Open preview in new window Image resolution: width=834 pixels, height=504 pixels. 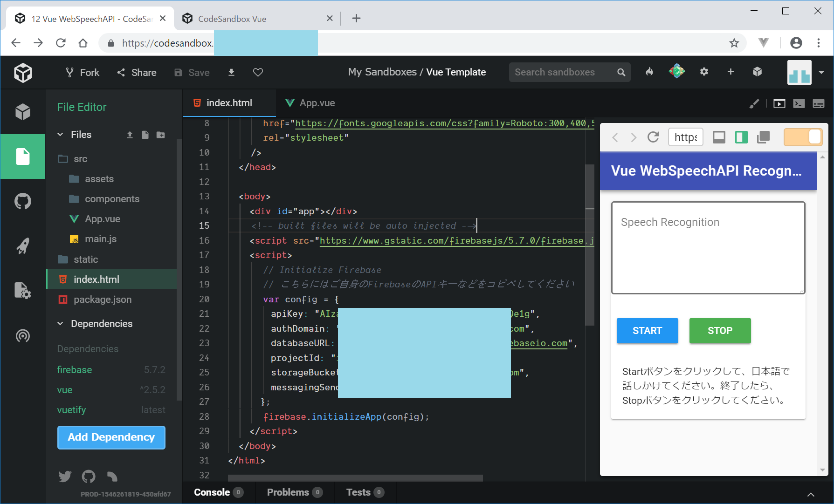click(764, 137)
